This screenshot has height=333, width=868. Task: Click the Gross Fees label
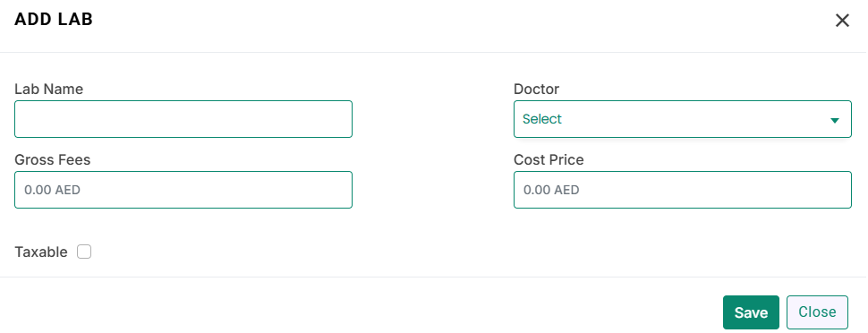tap(53, 159)
